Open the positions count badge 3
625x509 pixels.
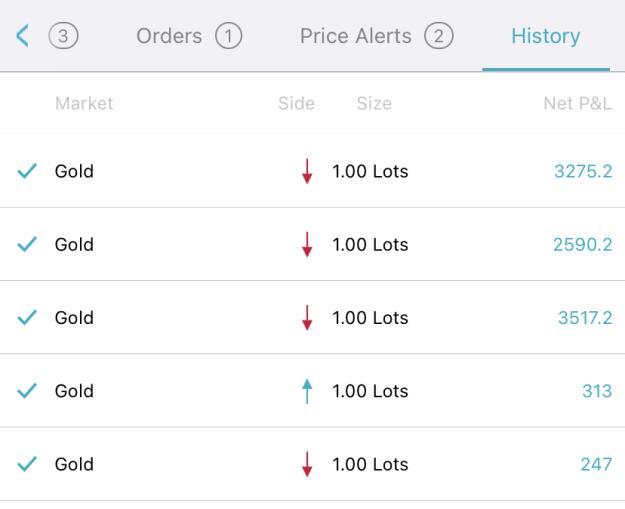(63, 36)
